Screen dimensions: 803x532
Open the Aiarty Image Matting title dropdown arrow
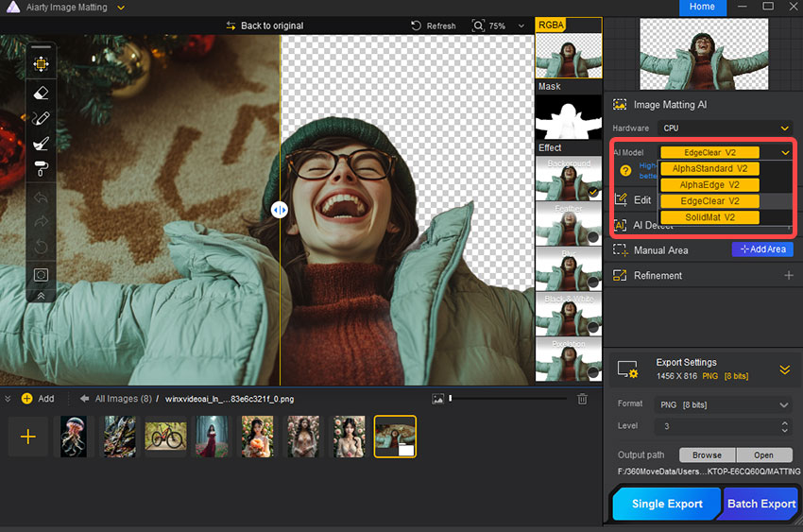[x=121, y=8]
